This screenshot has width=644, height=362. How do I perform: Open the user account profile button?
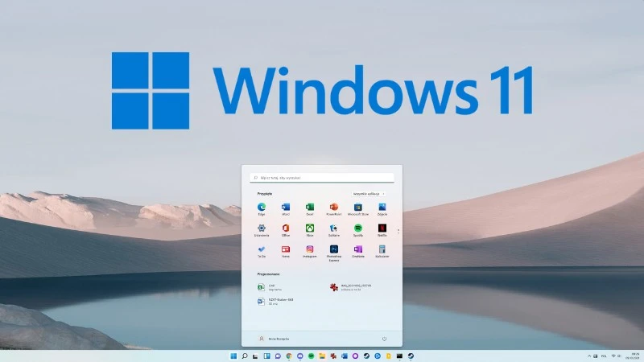274,339
